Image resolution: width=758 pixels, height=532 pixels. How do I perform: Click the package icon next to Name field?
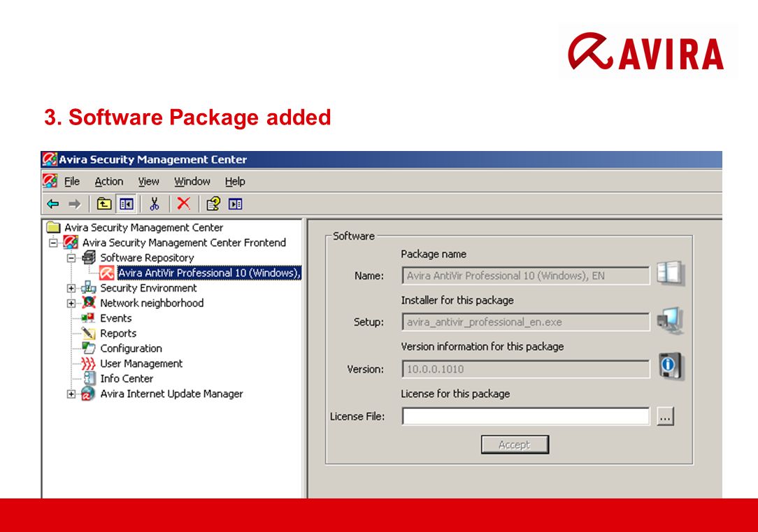click(x=670, y=273)
